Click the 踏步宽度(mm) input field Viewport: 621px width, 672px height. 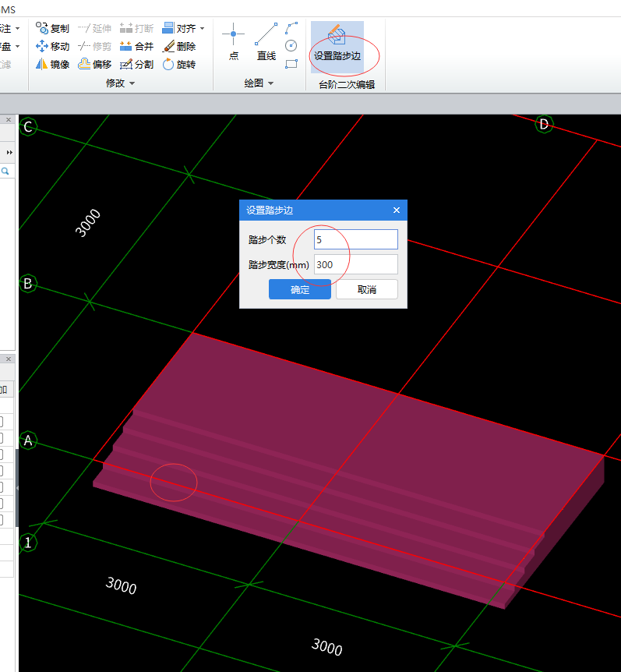(356, 264)
